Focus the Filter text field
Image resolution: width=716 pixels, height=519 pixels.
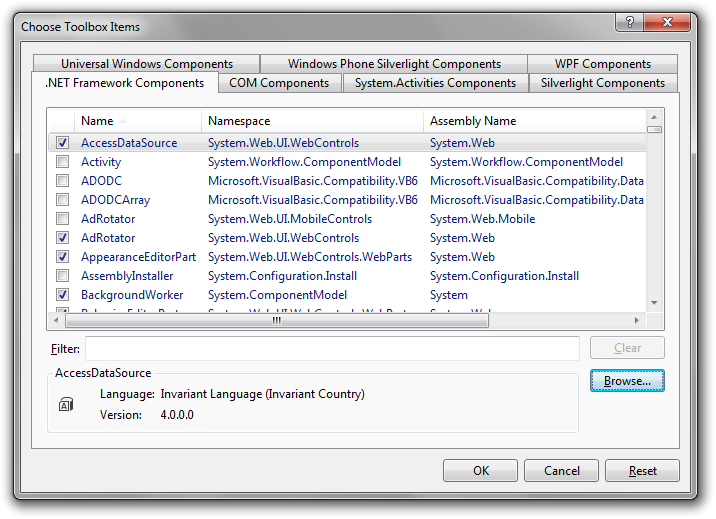(332, 348)
